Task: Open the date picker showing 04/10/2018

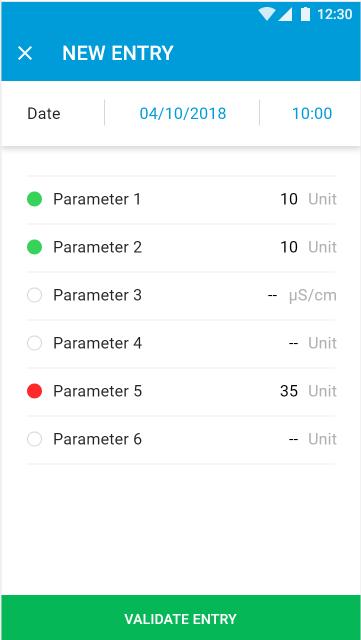Action: coord(183,113)
